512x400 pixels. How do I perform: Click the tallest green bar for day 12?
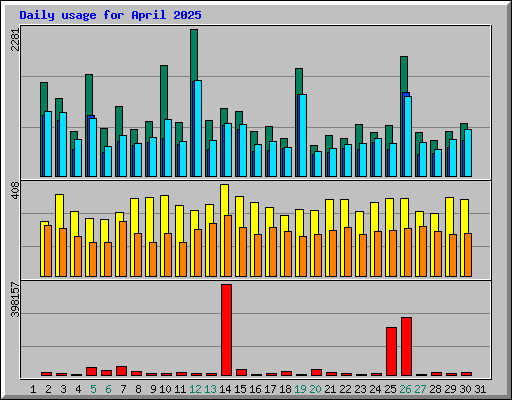tap(194, 55)
